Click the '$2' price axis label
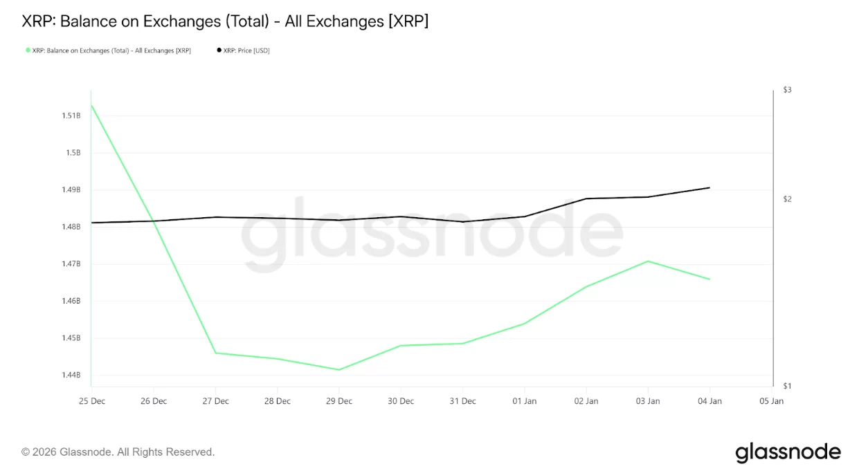Image resolution: width=868 pixels, height=473 pixels. (x=787, y=199)
